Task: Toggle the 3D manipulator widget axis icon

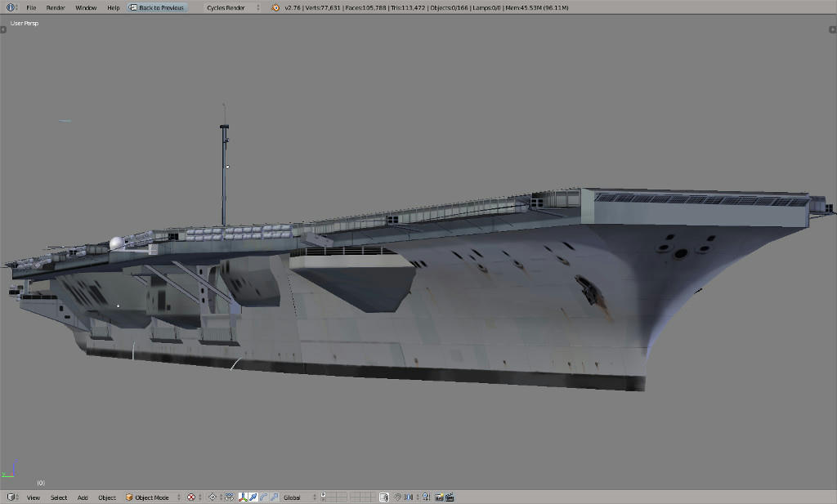Action: (243, 496)
